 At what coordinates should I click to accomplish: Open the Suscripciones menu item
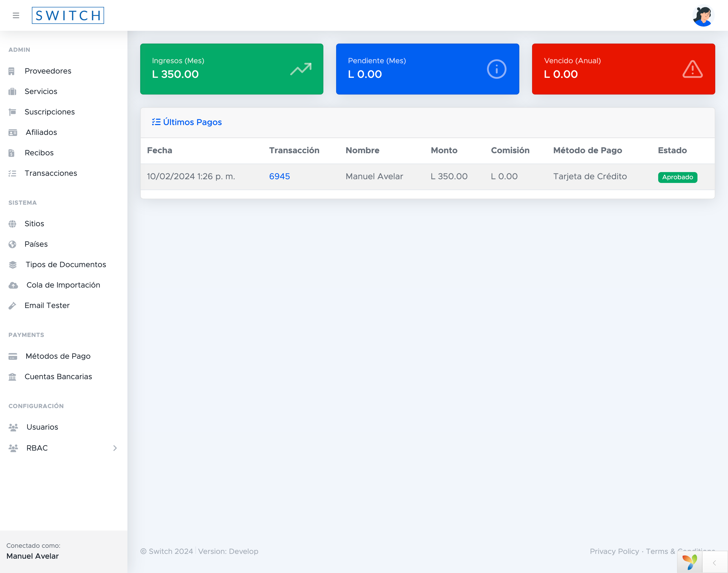pyautogui.click(x=50, y=112)
